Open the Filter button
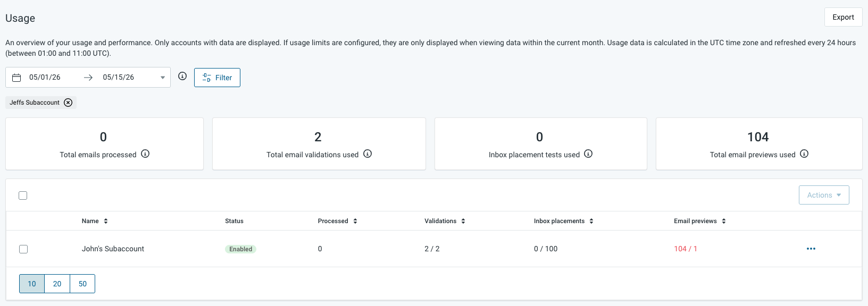 [x=217, y=78]
